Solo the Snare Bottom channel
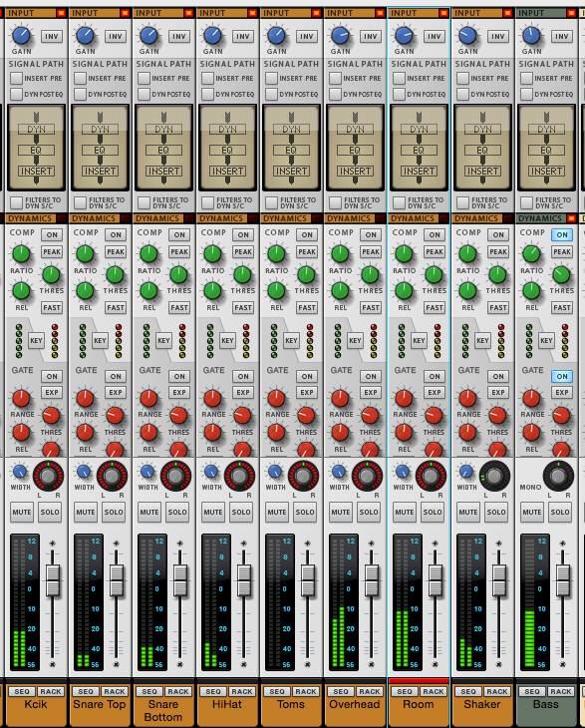This screenshot has width=585, height=728. point(177,513)
